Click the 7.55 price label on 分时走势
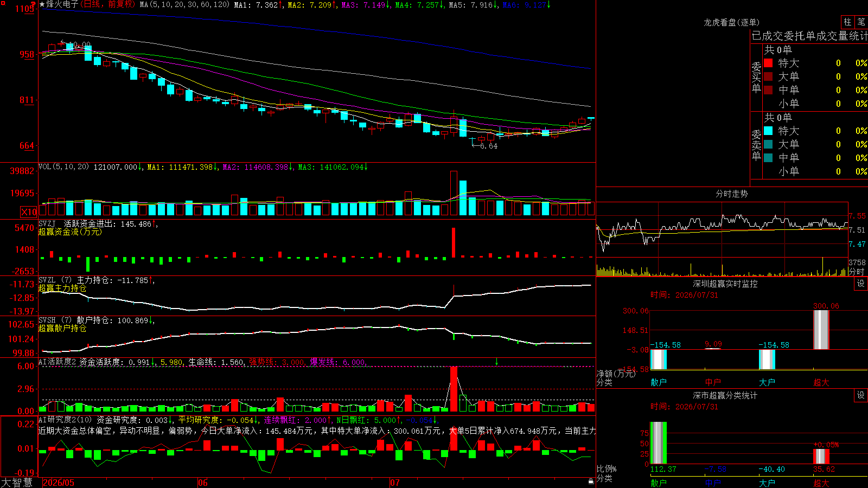 click(858, 216)
